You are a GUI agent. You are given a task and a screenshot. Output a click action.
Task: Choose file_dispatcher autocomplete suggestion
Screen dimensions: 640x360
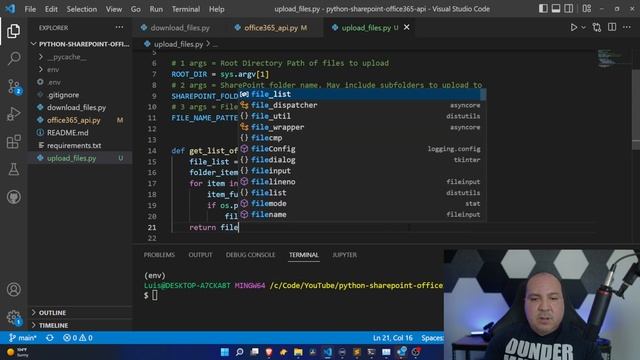pyautogui.click(x=362, y=105)
